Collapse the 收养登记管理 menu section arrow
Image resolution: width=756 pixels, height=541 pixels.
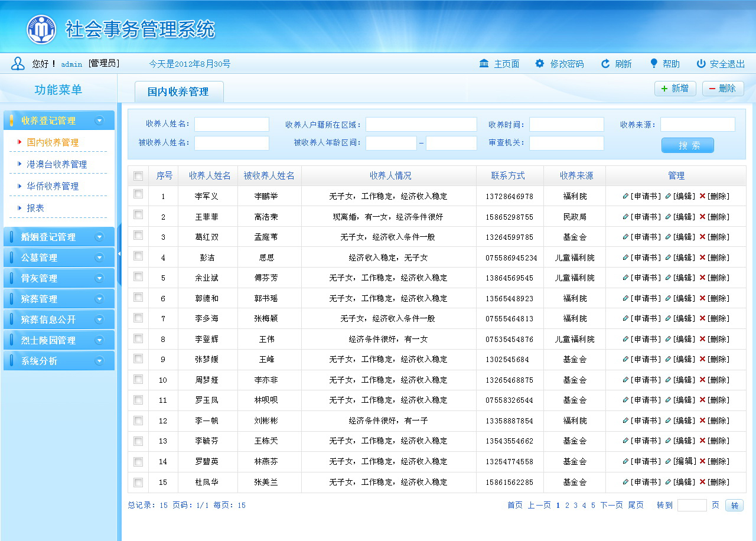pos(99,120)
